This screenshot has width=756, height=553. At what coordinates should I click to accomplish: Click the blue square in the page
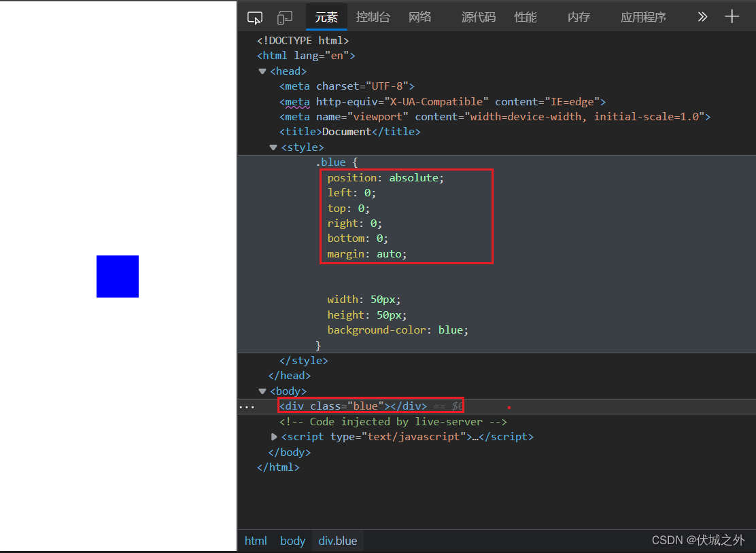click(118, 276)
